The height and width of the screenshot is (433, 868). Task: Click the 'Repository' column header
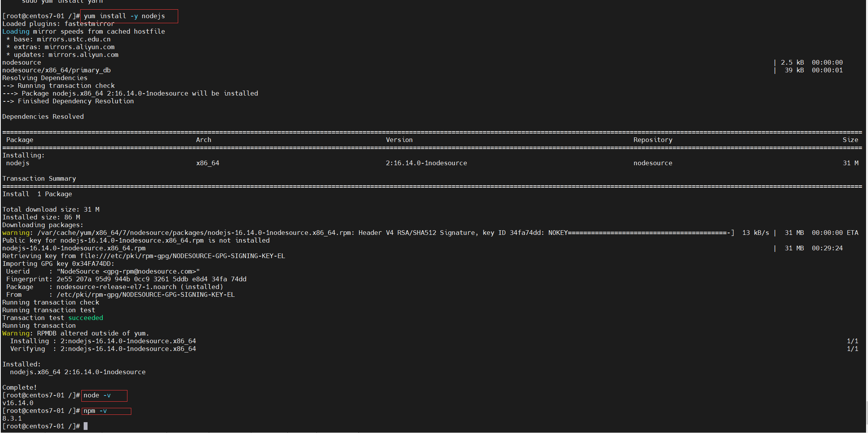(653, 140)
